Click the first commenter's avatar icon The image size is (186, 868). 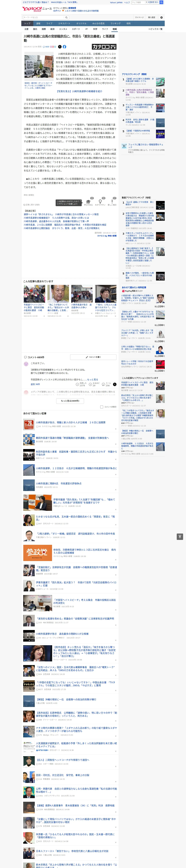(26, 364)
